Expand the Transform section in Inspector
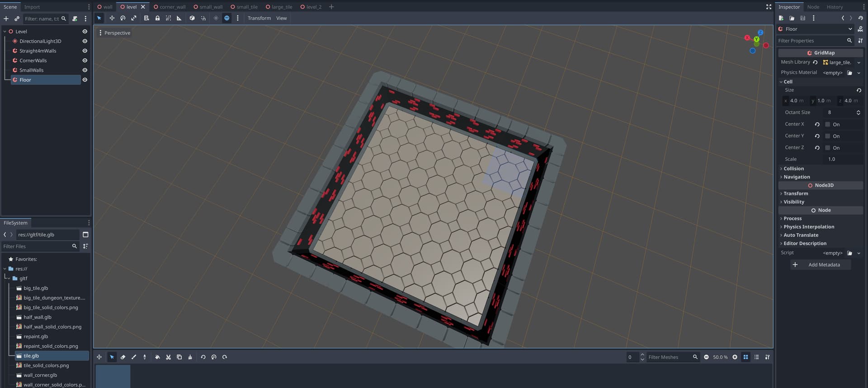 click(795, 193)
